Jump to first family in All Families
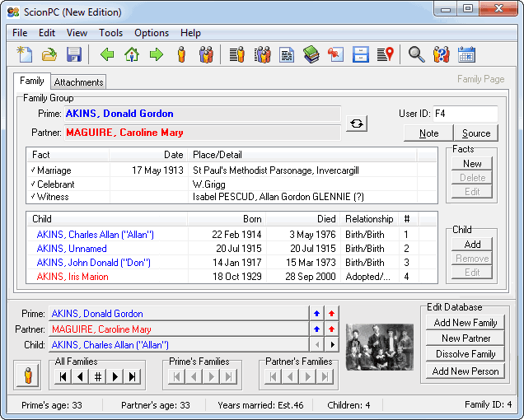The width and height of the screenshot is (524, 420). click(63, 377)
